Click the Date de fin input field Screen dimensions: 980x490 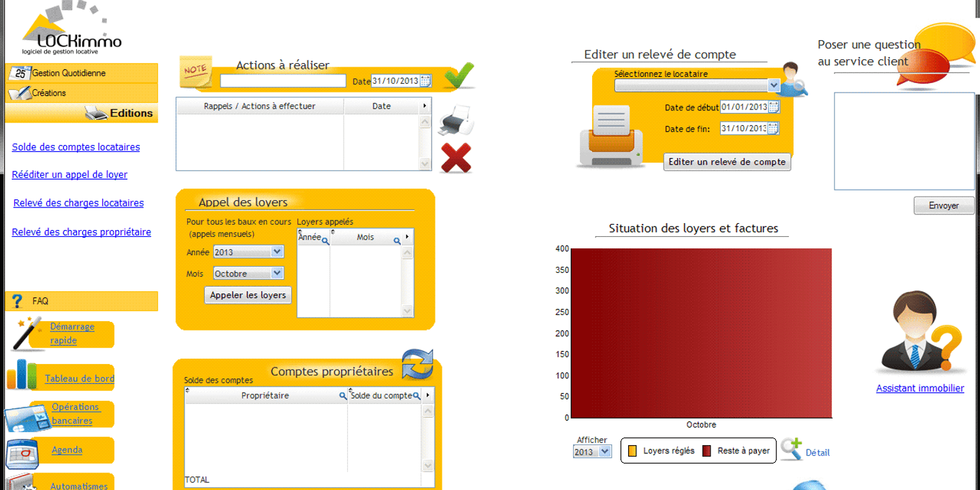(x=744, y=128)
